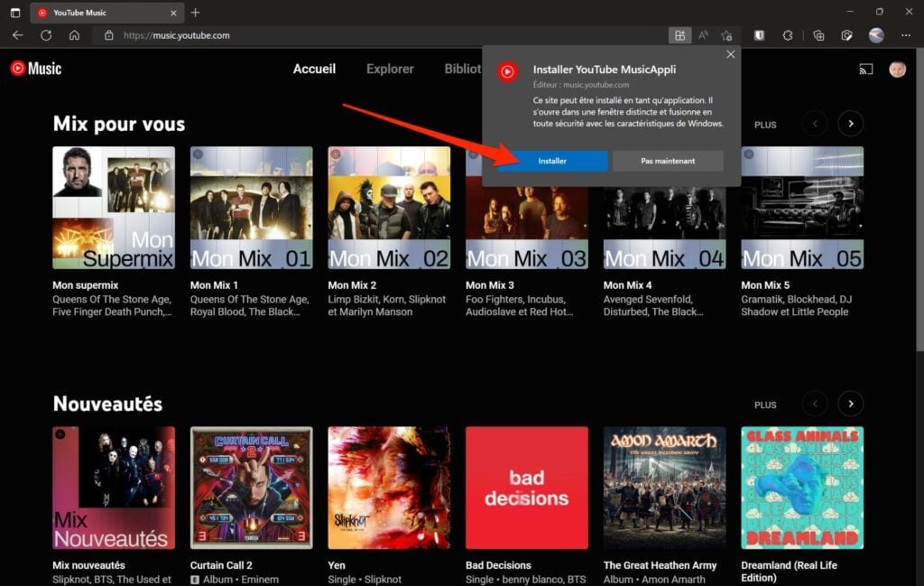Open the Dreamland album cover
Image resolution: width=924 pixels, height=586 pixels.
[802, 488]
